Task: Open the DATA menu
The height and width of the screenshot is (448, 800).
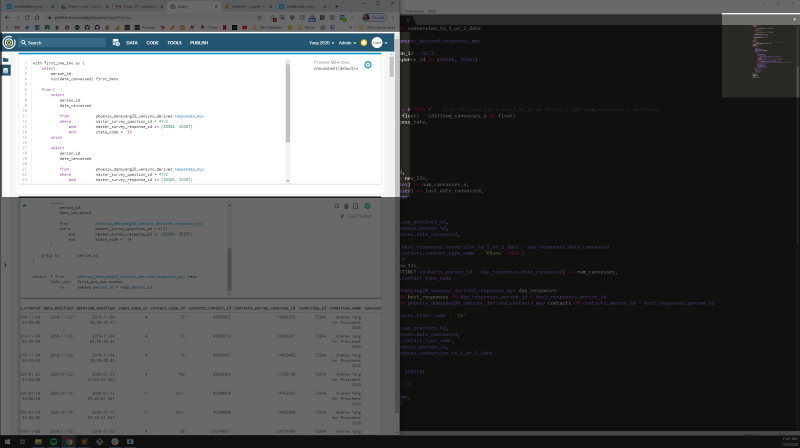Action: (131, 43)
